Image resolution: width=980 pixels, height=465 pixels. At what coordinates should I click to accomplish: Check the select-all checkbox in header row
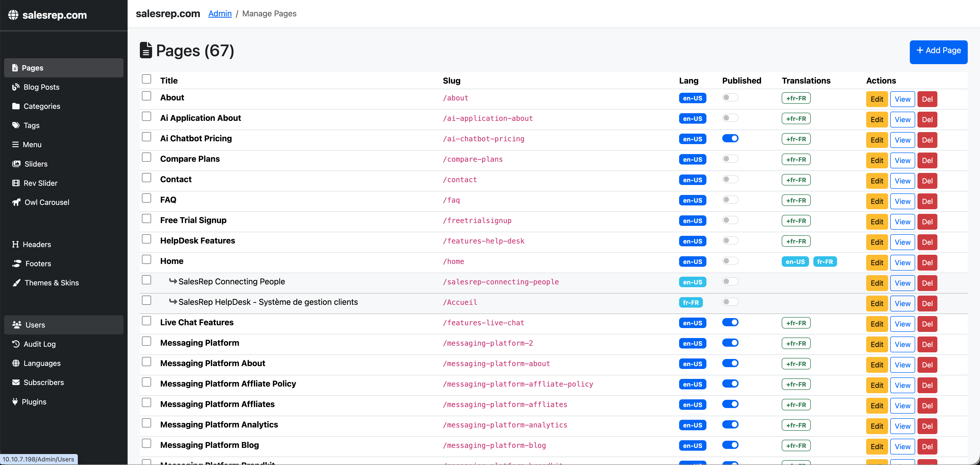[146, 79]
